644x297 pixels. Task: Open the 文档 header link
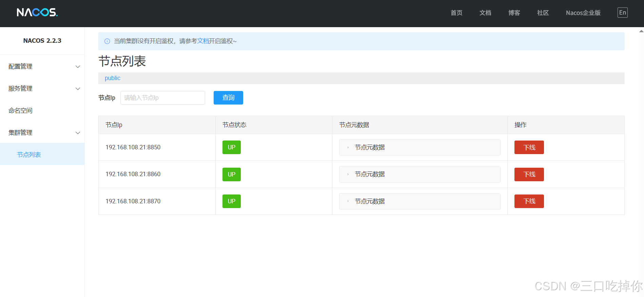tap(485, 13)
